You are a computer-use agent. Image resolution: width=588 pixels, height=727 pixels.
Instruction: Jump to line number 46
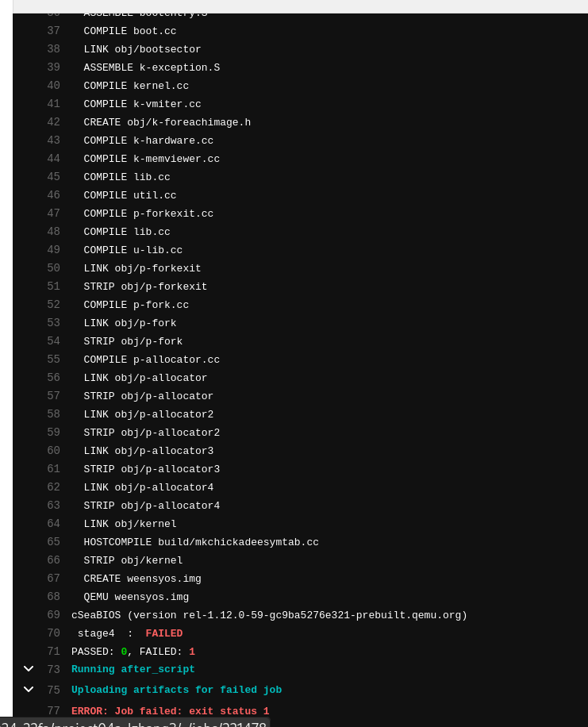tap(53, 195)
